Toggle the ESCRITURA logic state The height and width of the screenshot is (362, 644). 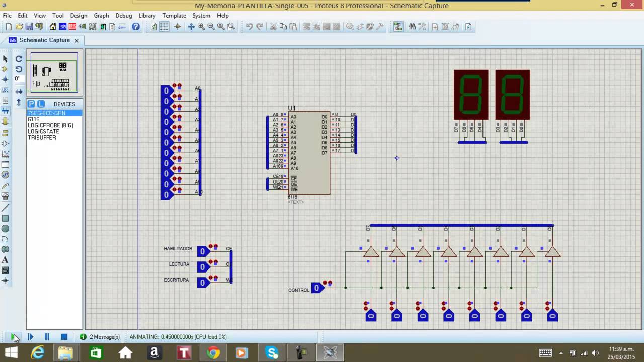click(x=203, y=283)
